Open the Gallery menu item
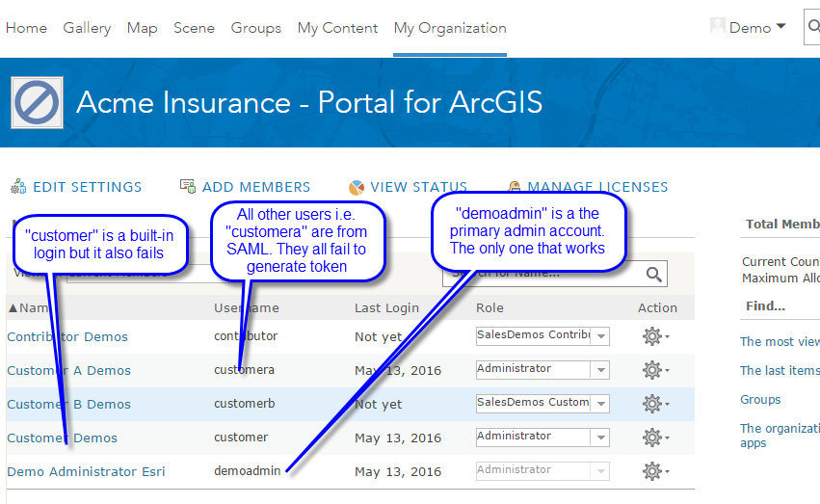Image resolution: width=820 pixels, height=504 pixels. point(87,28)
